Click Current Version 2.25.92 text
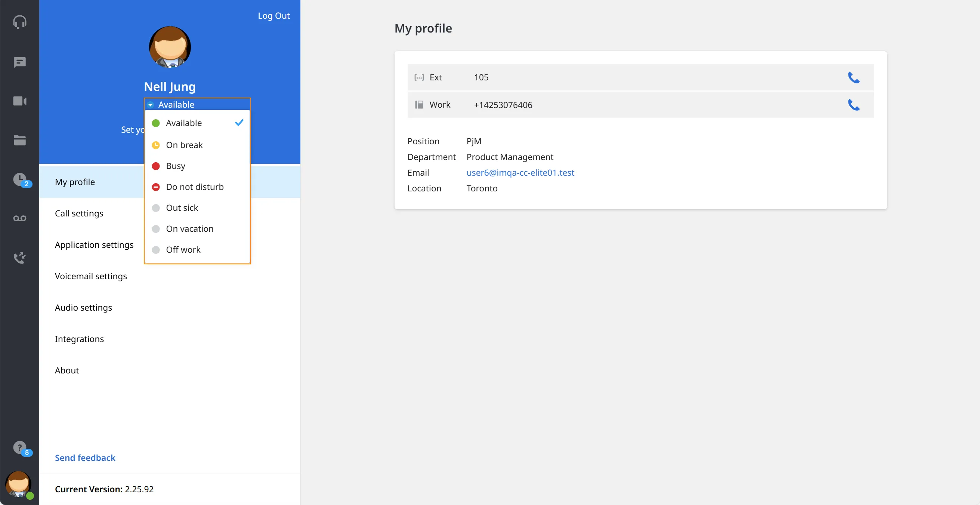 pyautogui.click(x=104, y=489)
